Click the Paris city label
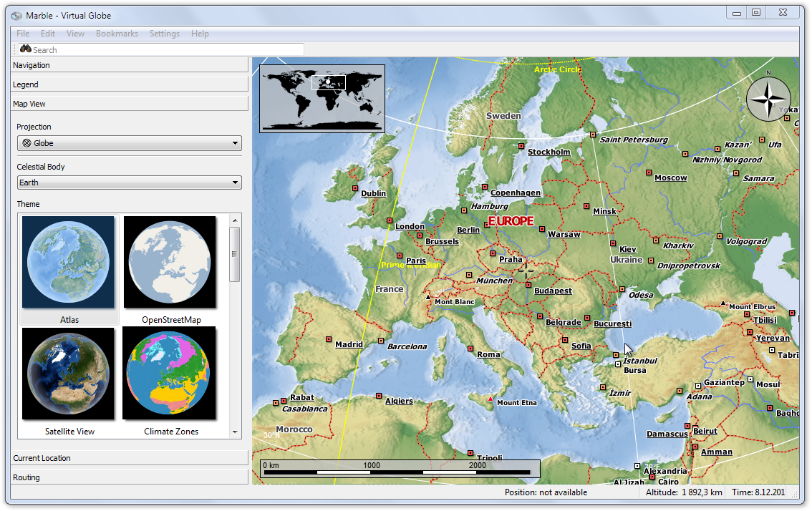 coord(416,261)
